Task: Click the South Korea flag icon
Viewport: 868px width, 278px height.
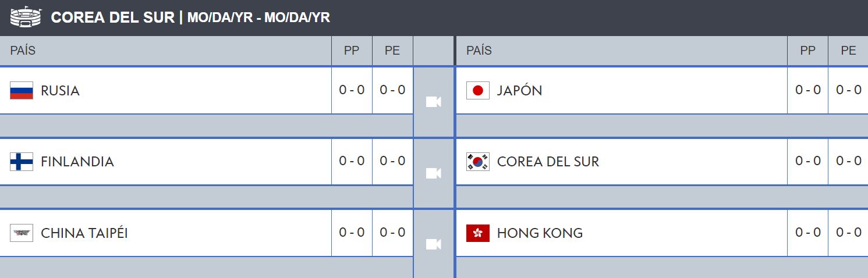Action: [x=478, y=162]
